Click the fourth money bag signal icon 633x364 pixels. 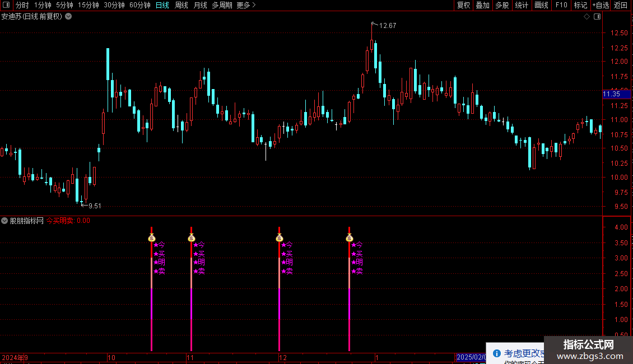350,237
